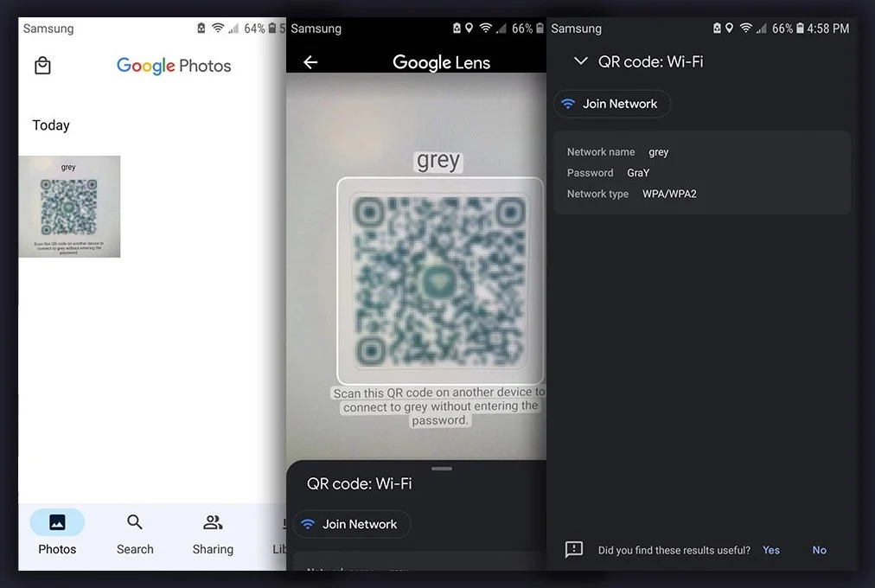
Task: Open the grey QR code photo thumbnail
Action: tap(69, 207)
